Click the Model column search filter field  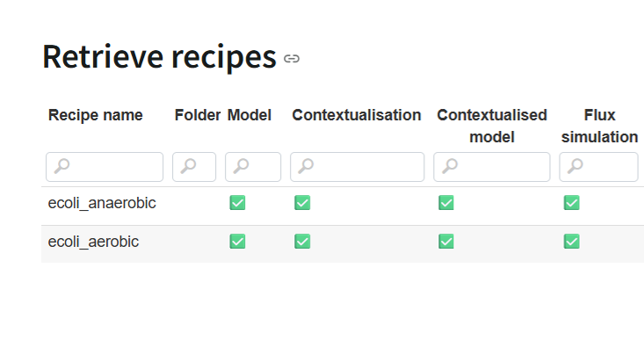pos(253,167)
